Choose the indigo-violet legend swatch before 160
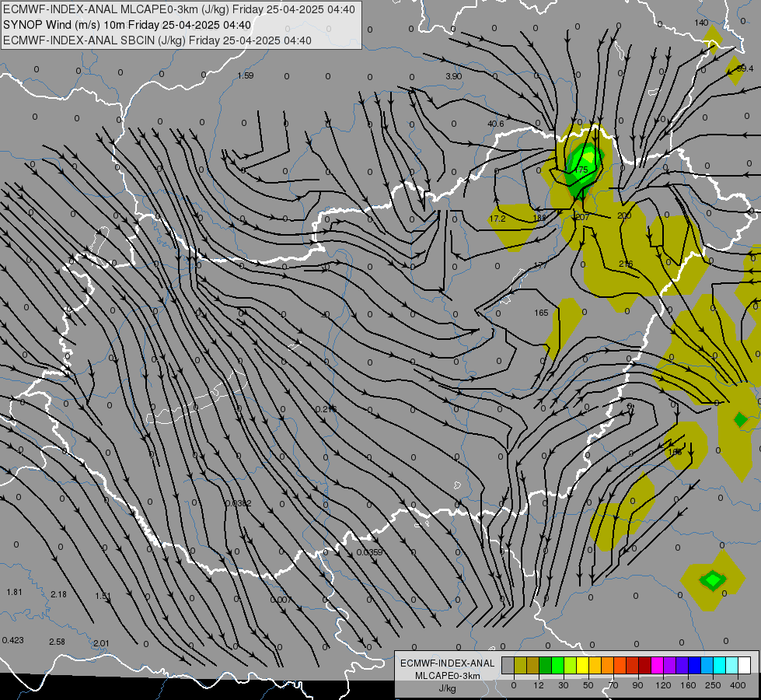The height and width of the screenshot is (700, 761). (682, 665)
